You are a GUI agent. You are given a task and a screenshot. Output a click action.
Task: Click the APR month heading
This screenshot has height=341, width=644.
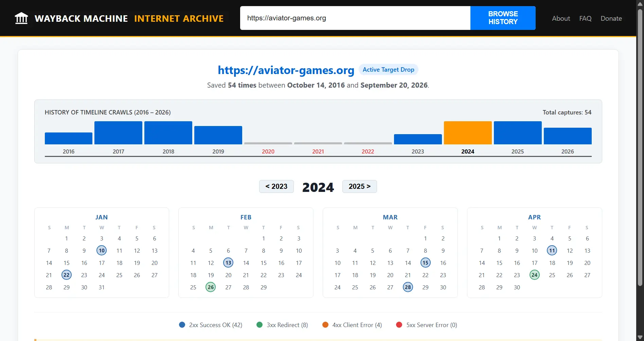click(535, 217)
